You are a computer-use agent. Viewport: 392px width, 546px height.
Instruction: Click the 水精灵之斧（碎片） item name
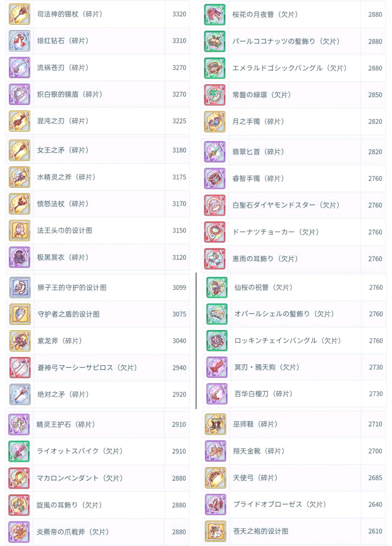(66, 177)
